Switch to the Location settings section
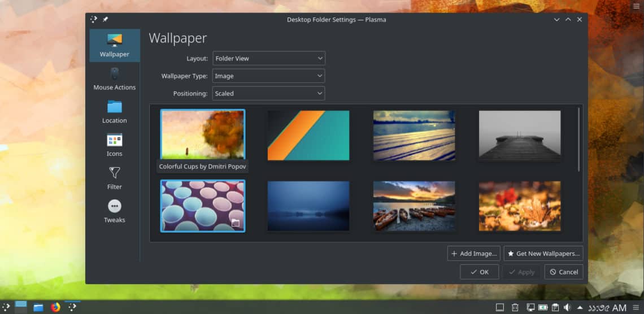 pyautogui.click(x=115, y=112)
